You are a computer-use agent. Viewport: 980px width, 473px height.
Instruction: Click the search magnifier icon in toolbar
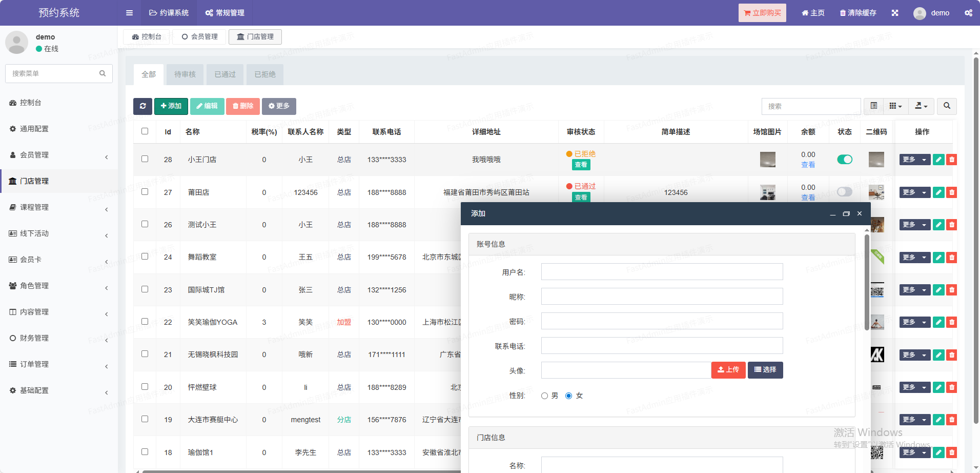[x=947, y=106]
